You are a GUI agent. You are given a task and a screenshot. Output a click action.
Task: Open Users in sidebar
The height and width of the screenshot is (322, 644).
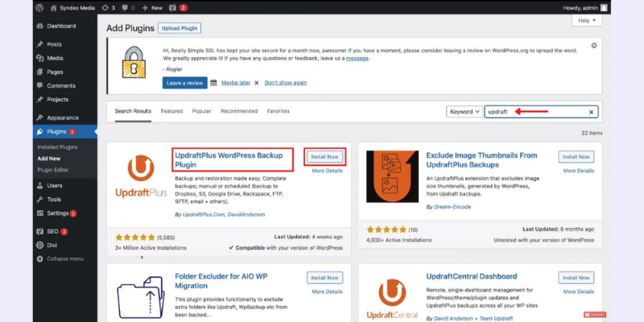[54, 186]
